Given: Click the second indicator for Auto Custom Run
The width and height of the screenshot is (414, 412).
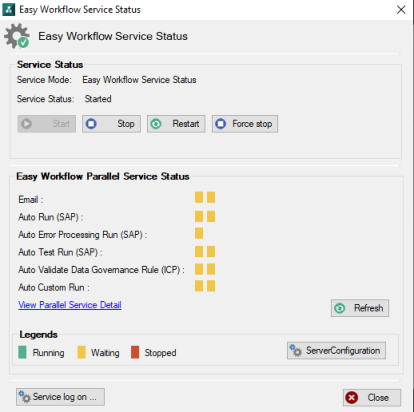Looking at the screenshot, I should coord(211,286).
